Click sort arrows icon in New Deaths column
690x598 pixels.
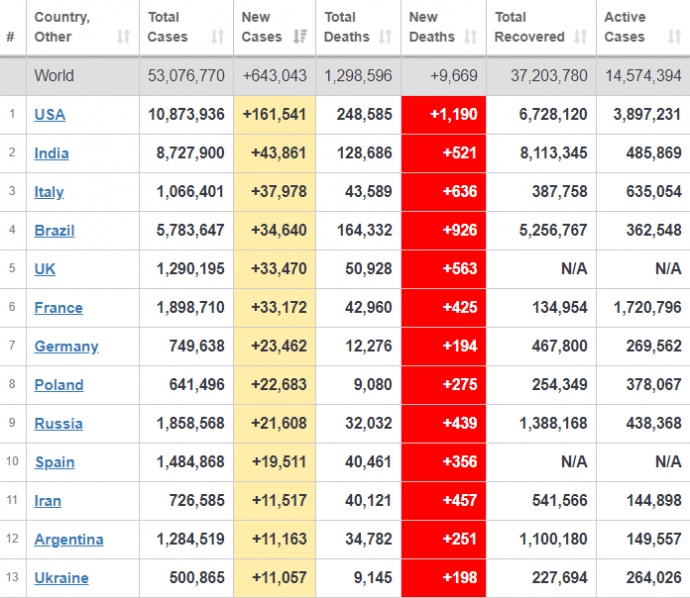pyautogui.click(x=469, y=37)
